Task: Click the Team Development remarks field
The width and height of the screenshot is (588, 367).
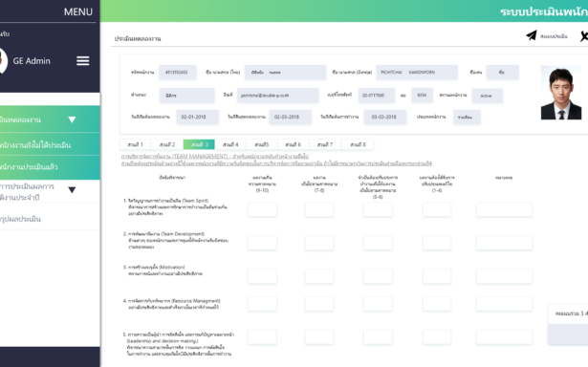Action: pyautogui.click(x=504, y=243)
